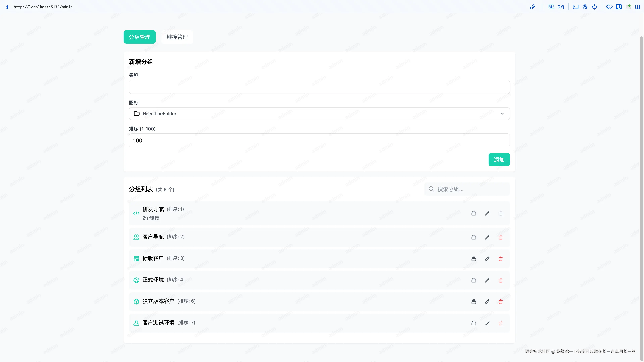Open the 图标 HiOutlineFolder dropdown
The width and height of the screenshot is (644, 362).
(x=319, y=114)
